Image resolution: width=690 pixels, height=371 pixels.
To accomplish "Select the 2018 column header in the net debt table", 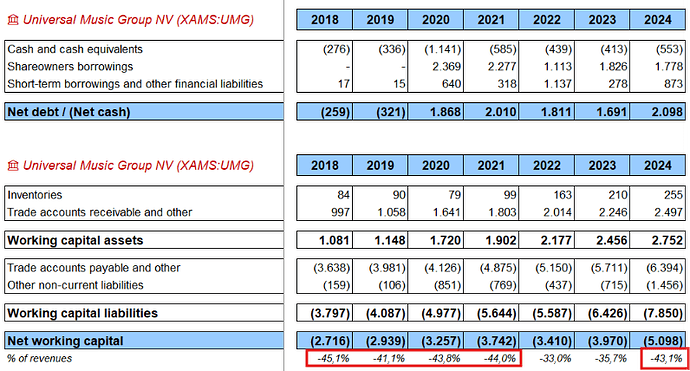I will point(325,20).
